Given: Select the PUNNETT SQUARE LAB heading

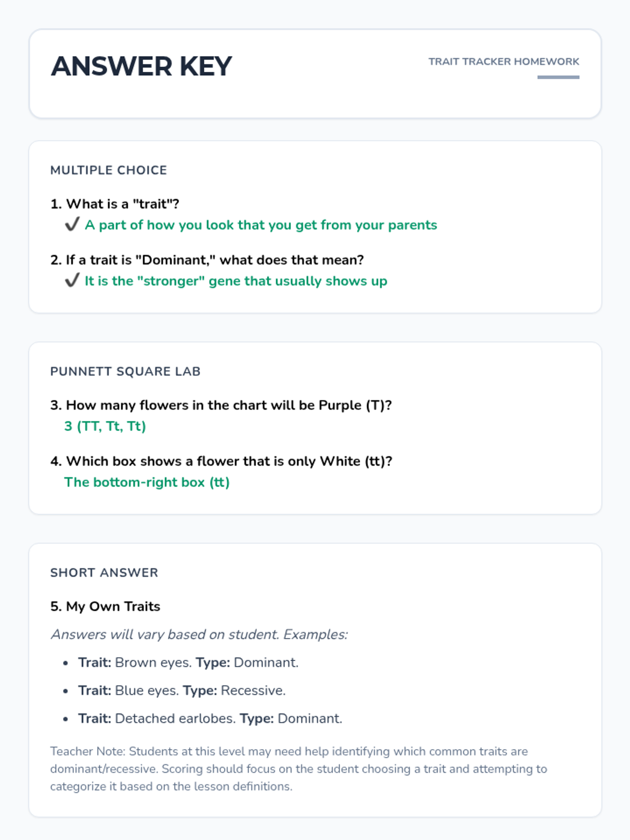Looking at the screenshot, I should point(125,371).
